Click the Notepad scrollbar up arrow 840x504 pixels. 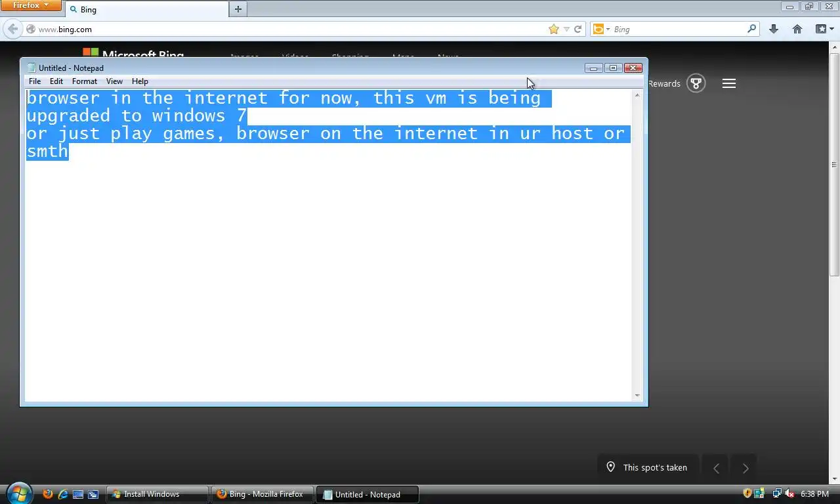[x=637, y=96]
